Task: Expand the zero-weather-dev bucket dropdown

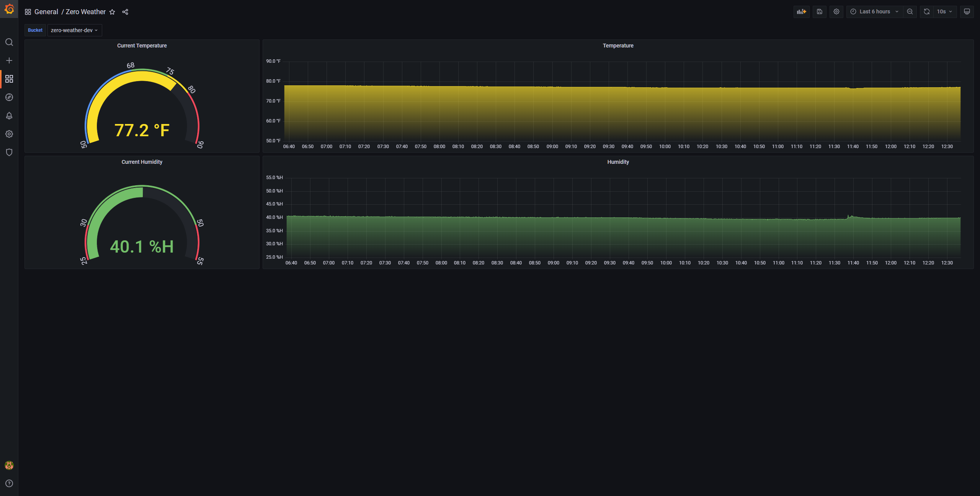Action: click(74, 30)
